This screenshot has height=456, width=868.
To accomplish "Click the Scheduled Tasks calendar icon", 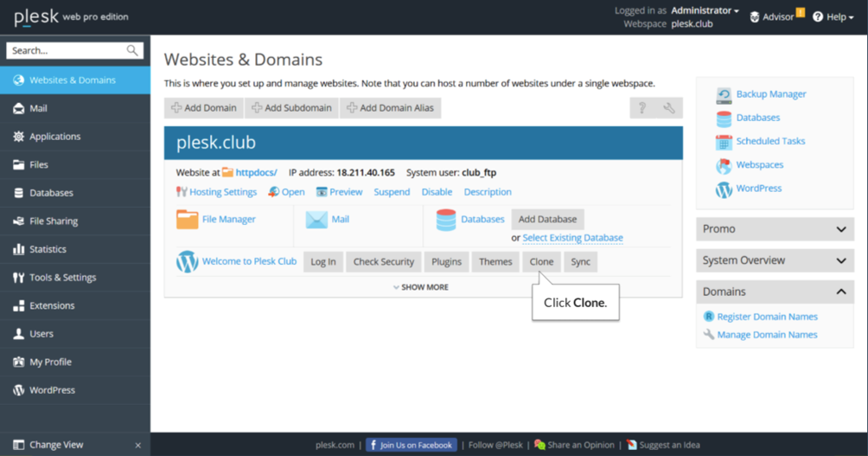I will point(724,142).
